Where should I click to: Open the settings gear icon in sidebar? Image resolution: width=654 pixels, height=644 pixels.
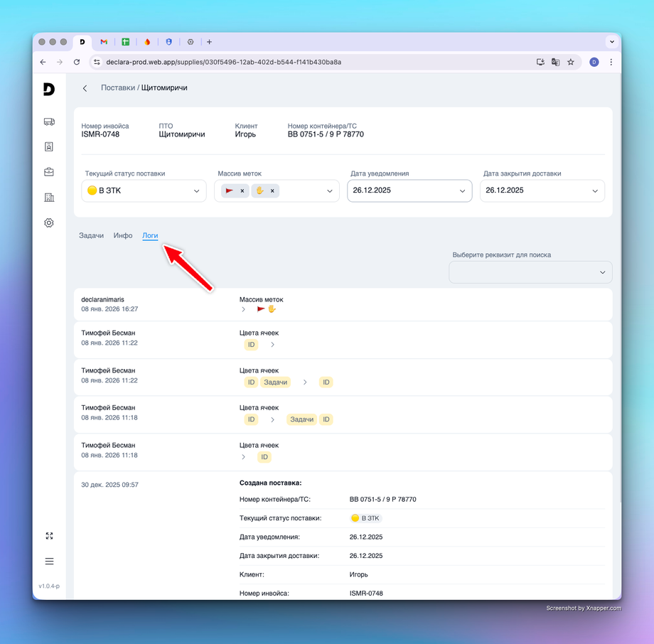(x=49, y=222)
